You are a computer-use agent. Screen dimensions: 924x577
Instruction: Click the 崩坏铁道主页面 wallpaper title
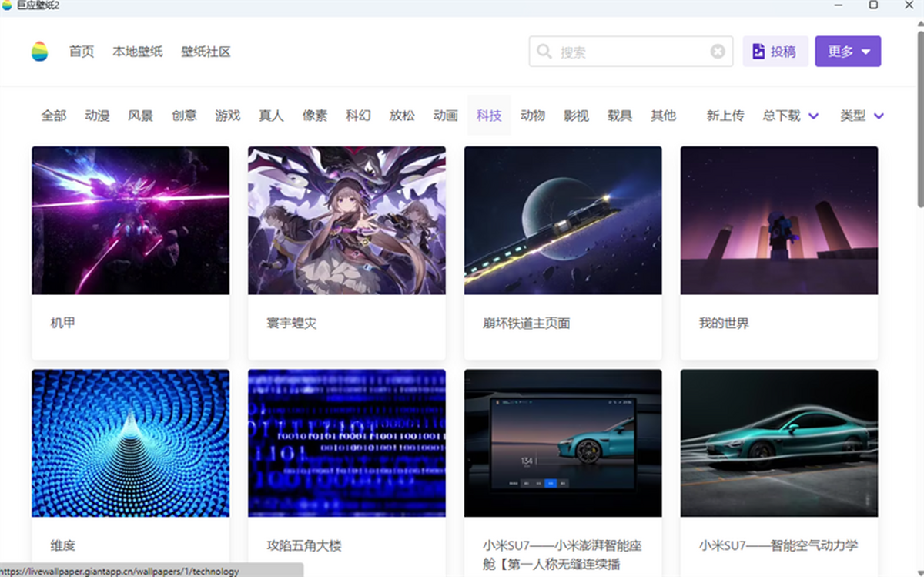pos(527,323)
